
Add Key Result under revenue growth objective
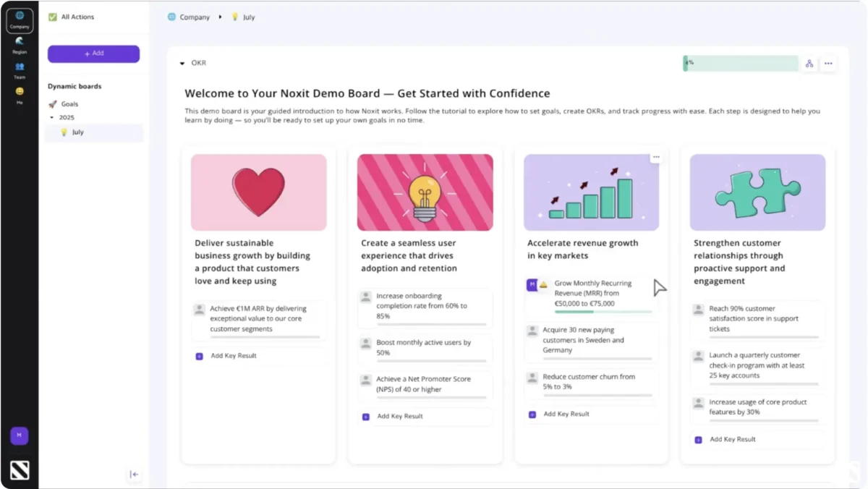point(566,414)
